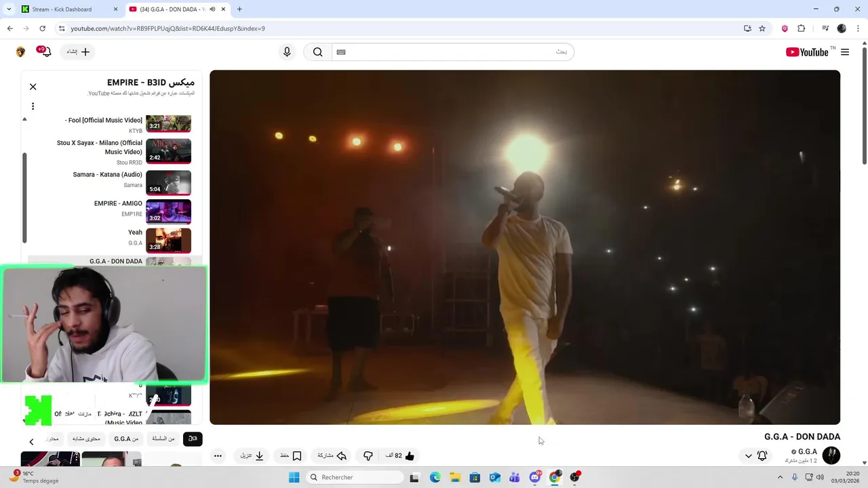
Task: Open the YouTube logo home link
Action: pyautogui.click(x=807, y=52)
